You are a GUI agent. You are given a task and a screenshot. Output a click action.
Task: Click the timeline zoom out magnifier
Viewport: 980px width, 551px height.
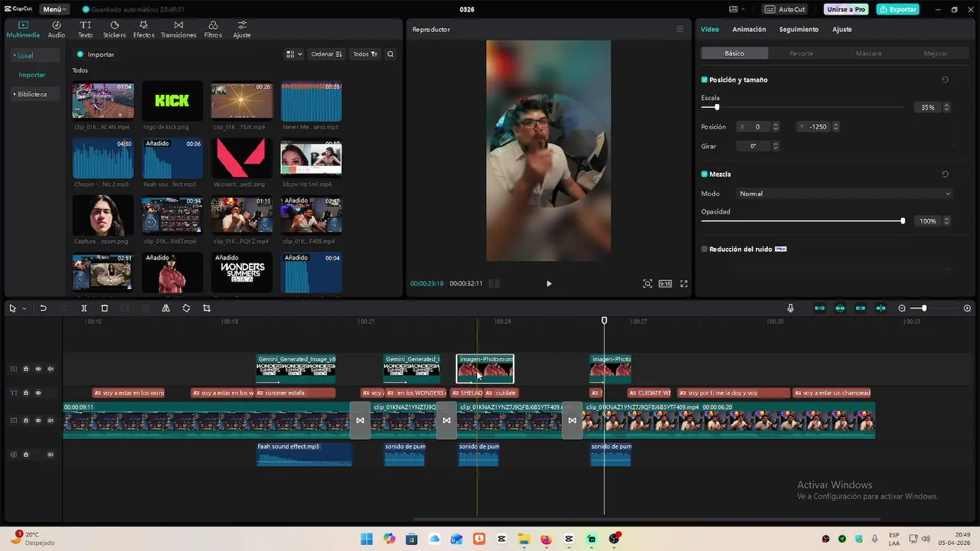pos(902,308)
